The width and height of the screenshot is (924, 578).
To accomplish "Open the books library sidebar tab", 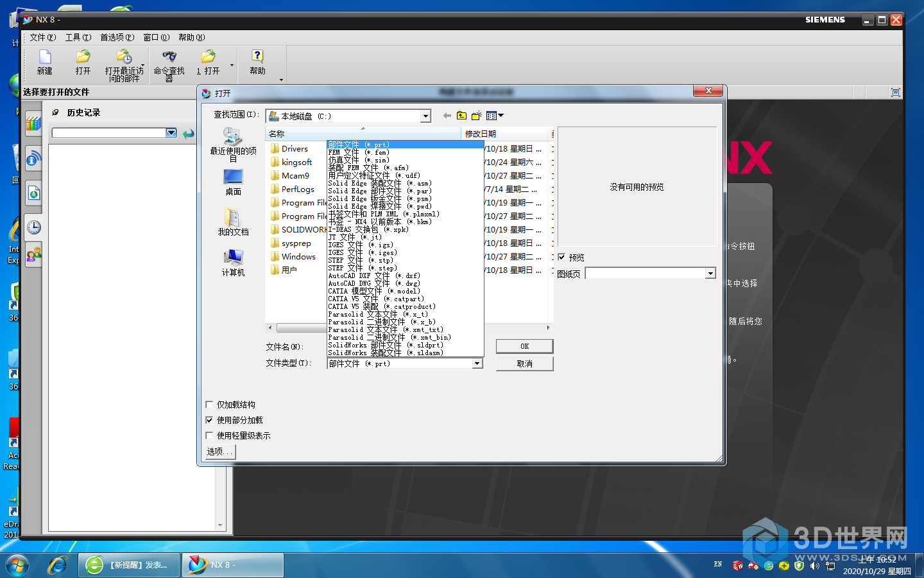I will click(33, 123).
